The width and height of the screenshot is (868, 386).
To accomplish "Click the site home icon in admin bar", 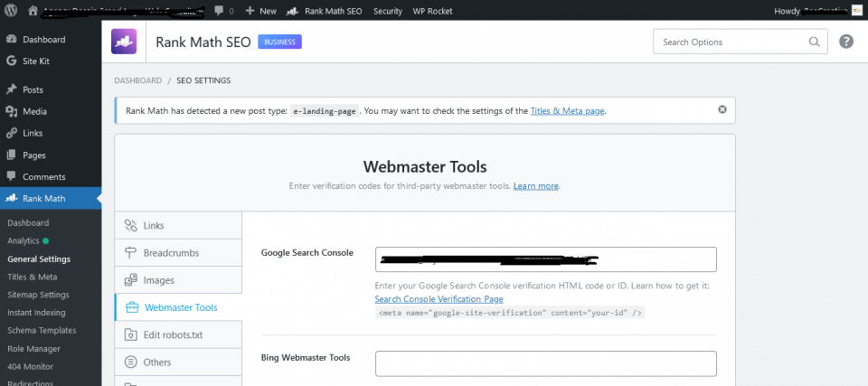I will tap(33, 11).
